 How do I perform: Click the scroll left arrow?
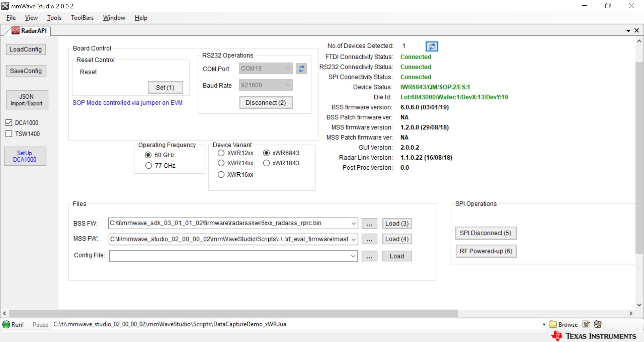pos(5,313)
